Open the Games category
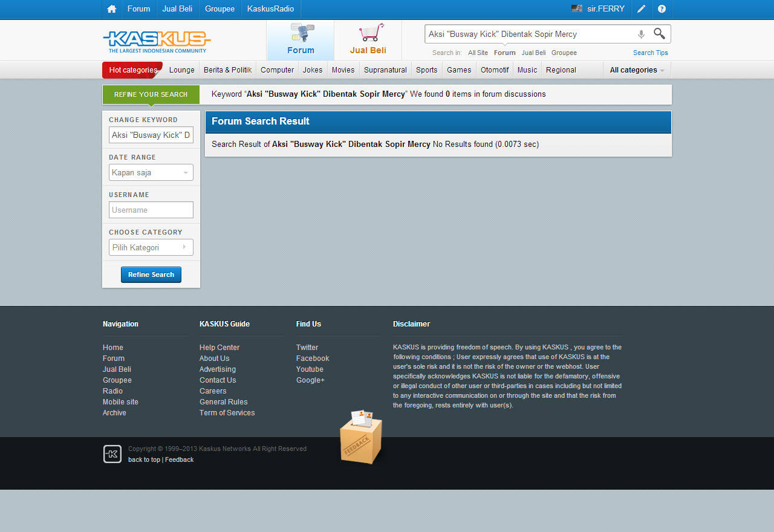The height and width of the screenshot is (532, 774). [x=459, y=70]
